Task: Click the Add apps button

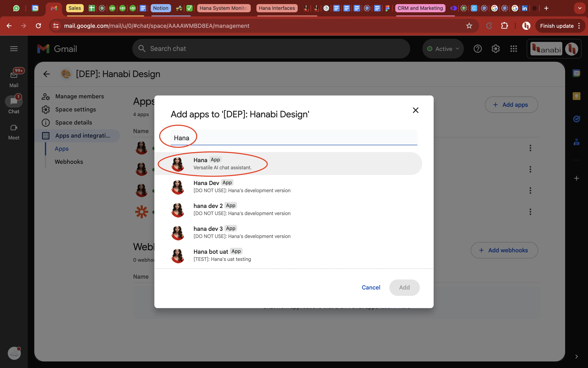Action: [x=511, y=105]
